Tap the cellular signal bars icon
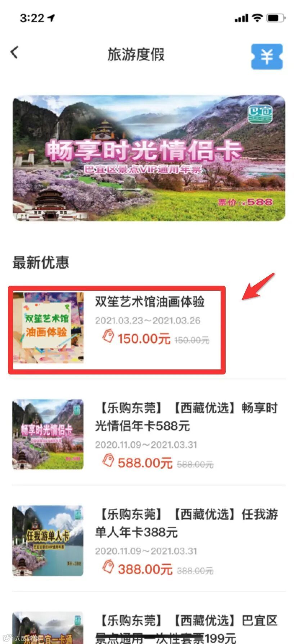 coord(241,18)
